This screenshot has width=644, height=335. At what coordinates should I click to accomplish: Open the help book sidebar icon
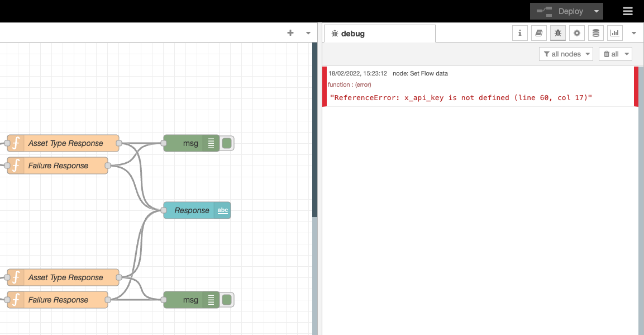(x=539, y=33)
